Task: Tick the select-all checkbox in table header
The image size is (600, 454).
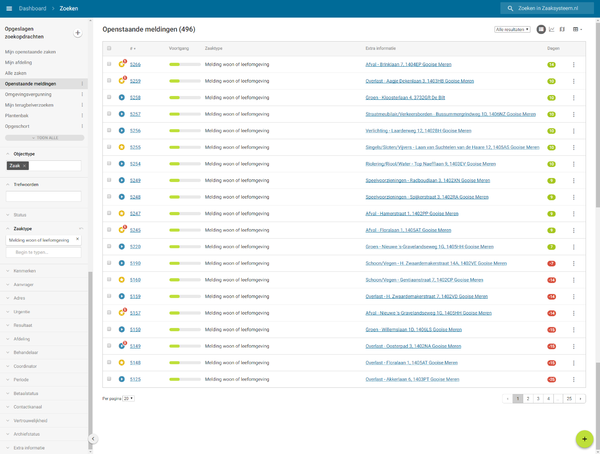Action: [x=110, y=48]
